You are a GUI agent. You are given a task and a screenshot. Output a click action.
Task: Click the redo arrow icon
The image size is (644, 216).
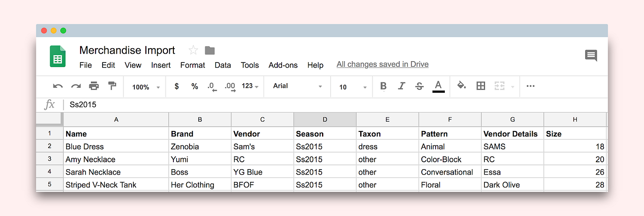pyautogui.click(x=76, y=86)
